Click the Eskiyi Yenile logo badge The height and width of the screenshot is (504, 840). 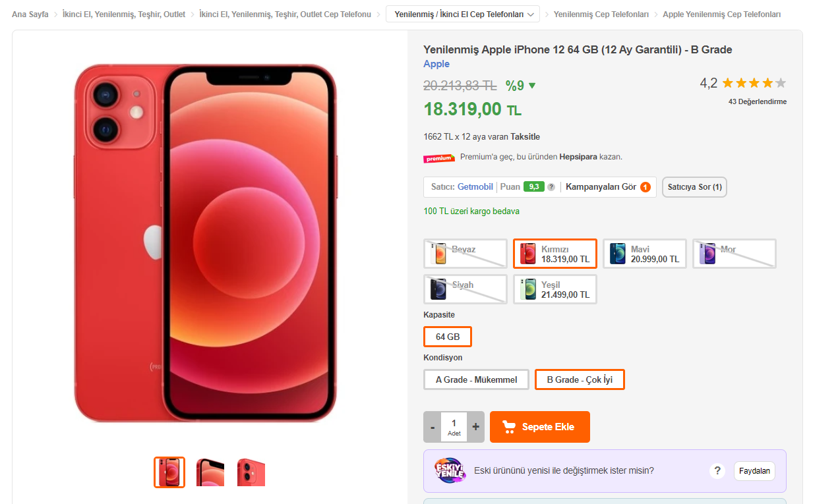(x=450, y=470)
